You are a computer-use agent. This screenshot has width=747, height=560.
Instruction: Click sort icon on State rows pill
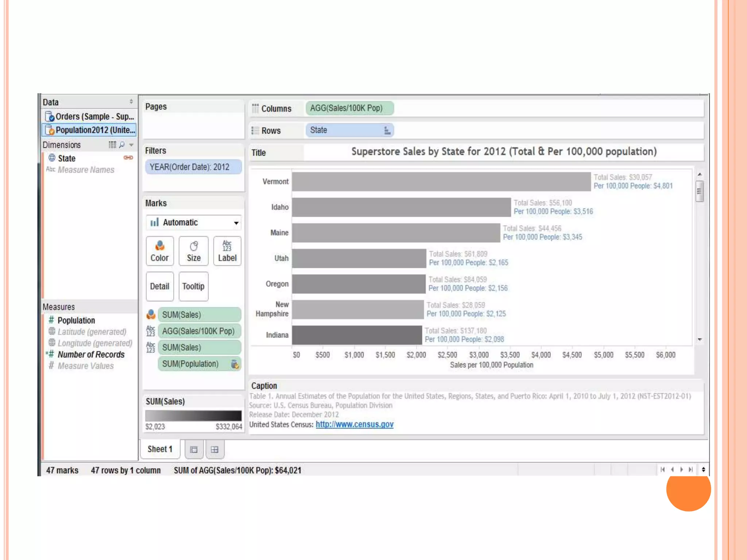(387, 130)
